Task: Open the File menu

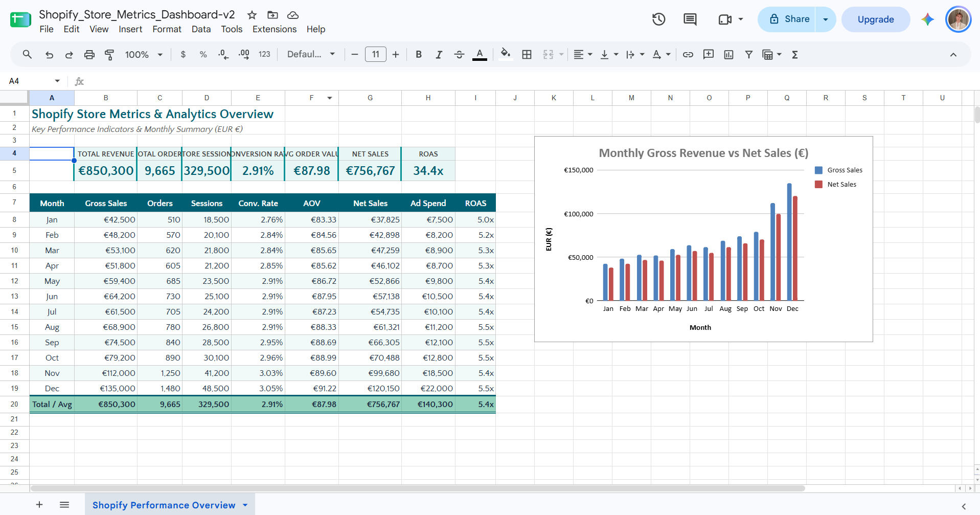Action: pos(47,29)
